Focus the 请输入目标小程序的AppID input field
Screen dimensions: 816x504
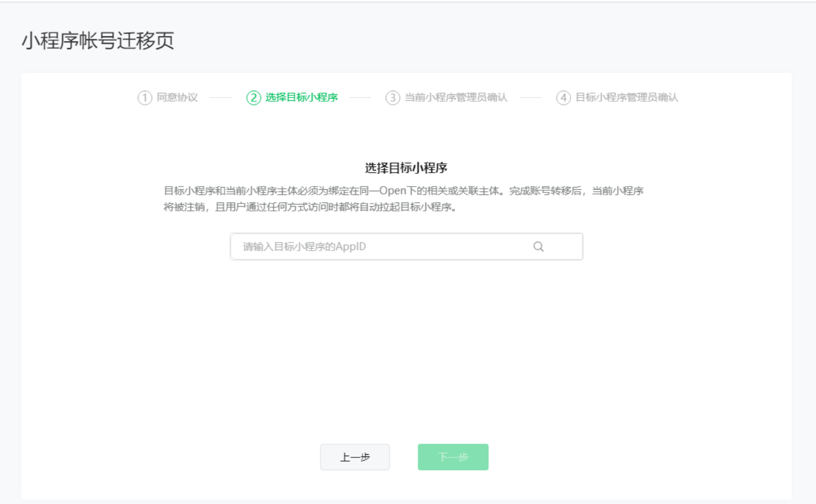tap(406, 246)
